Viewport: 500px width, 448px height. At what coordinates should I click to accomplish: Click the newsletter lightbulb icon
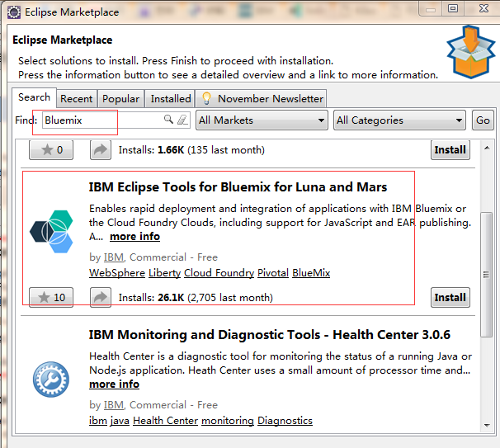(206, 98)
